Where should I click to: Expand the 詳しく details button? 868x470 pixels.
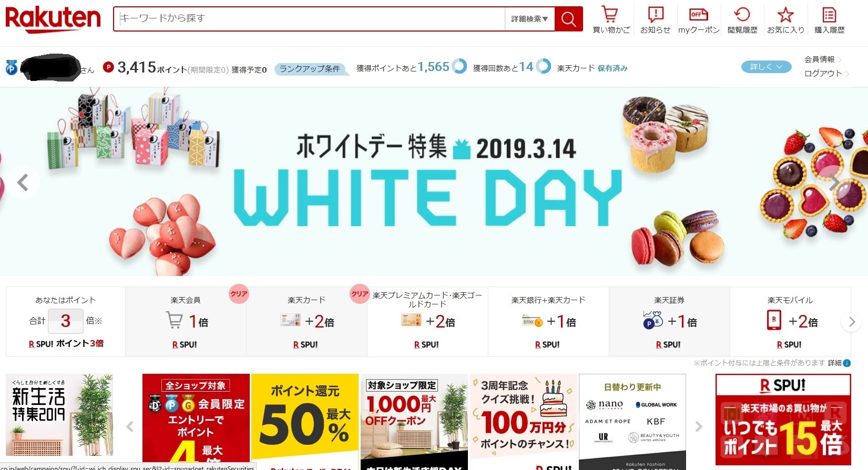click(766, 67)
